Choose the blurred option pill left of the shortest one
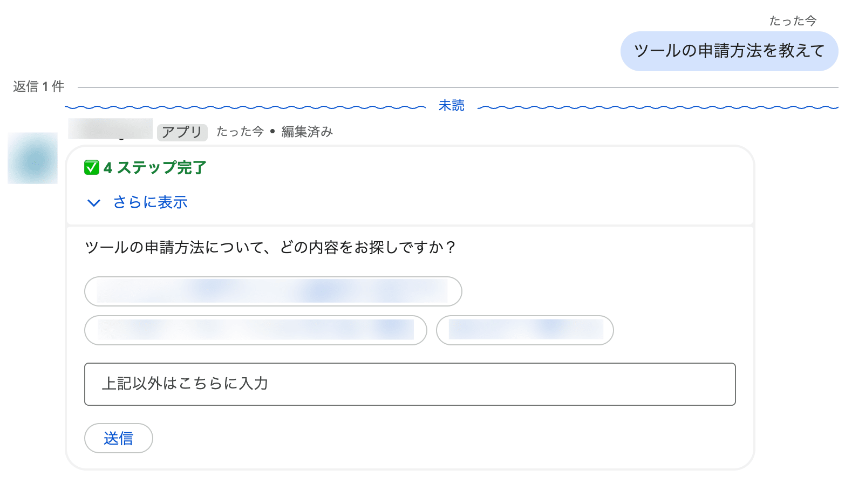 (256, 330)
